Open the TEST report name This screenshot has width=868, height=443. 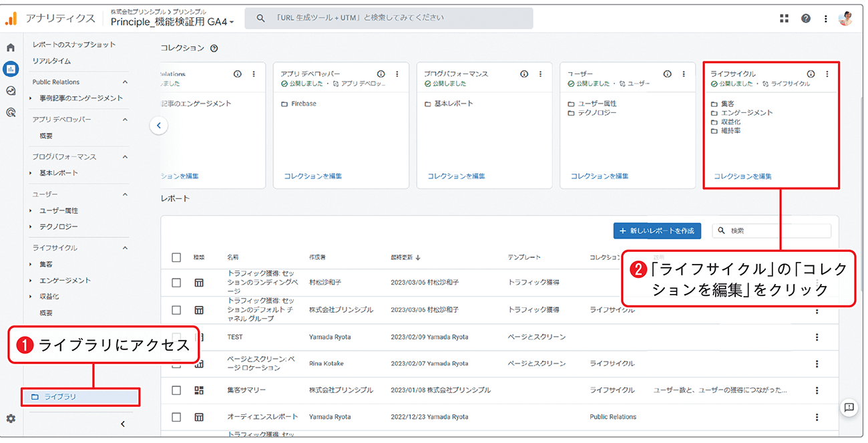click(235, 337)
